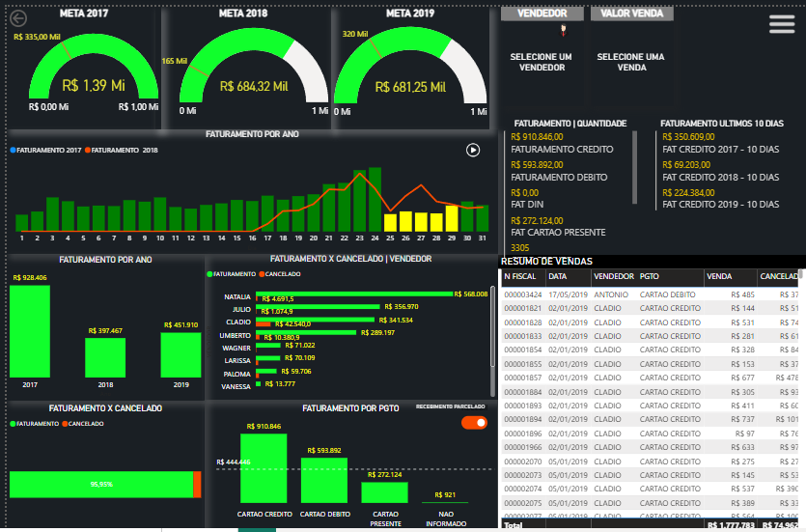Click the FATURAMENTO 2017 legend dot

[x=13, y=150]
